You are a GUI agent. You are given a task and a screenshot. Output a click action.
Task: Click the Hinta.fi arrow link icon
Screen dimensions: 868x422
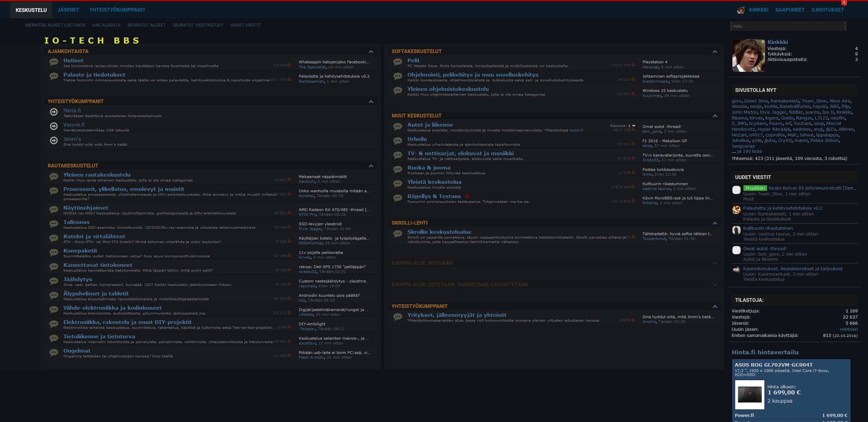[x=54, y=112]
